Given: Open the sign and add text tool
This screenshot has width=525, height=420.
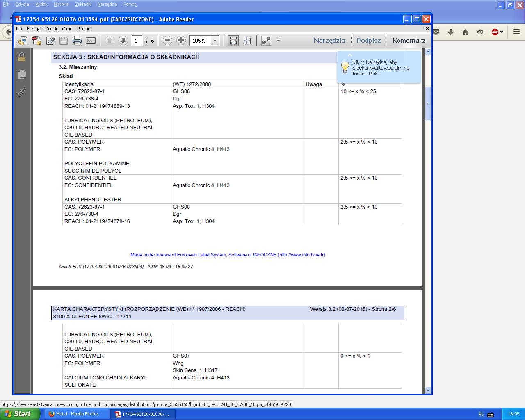Looking at the screenshot, I should click(x=50, y=41).
